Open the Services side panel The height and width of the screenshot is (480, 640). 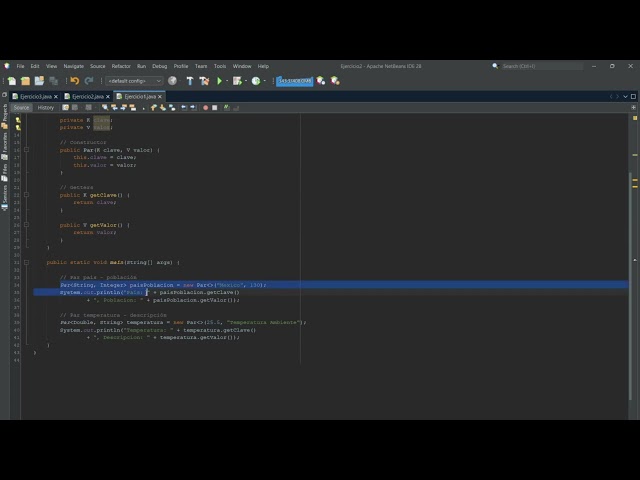(4, 198)
